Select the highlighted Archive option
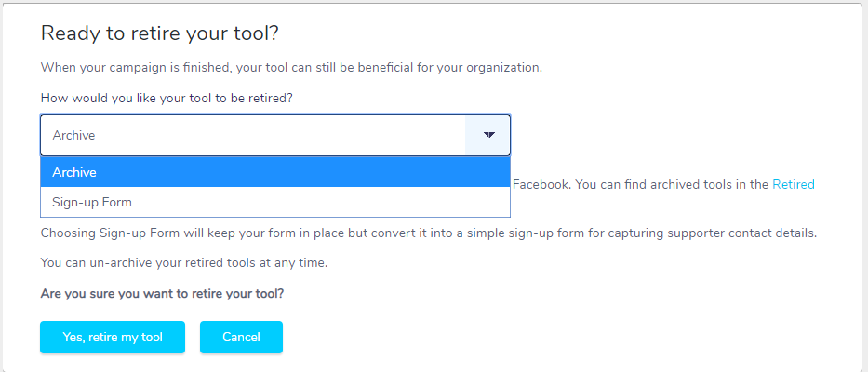 coord(275,172)
